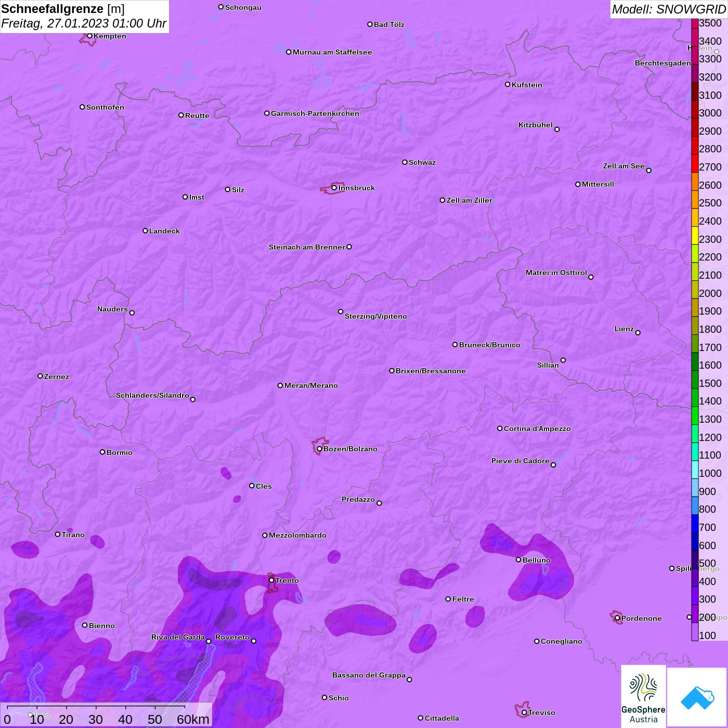
Task: Click the 1500 m legend color
Action: 695,380
